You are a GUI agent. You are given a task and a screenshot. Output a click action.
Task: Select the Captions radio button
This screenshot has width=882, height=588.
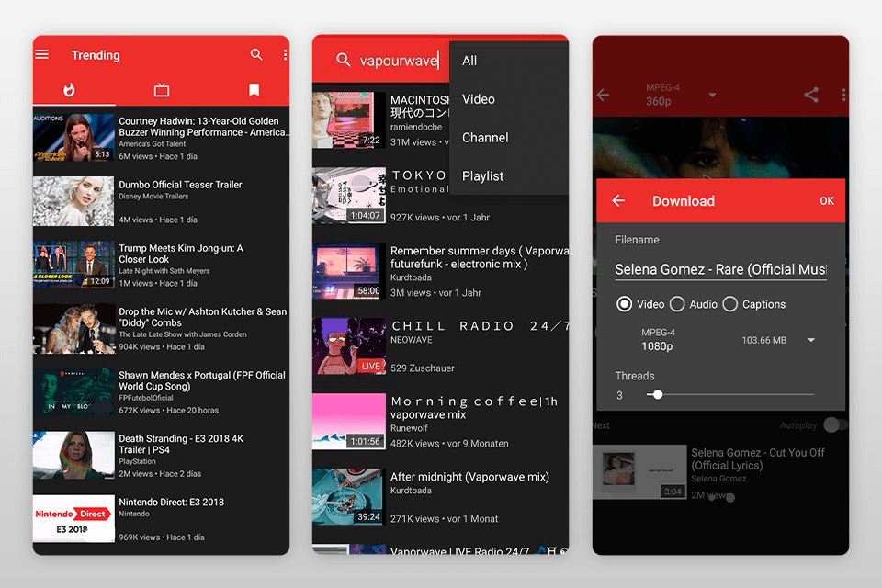point(730,304)
